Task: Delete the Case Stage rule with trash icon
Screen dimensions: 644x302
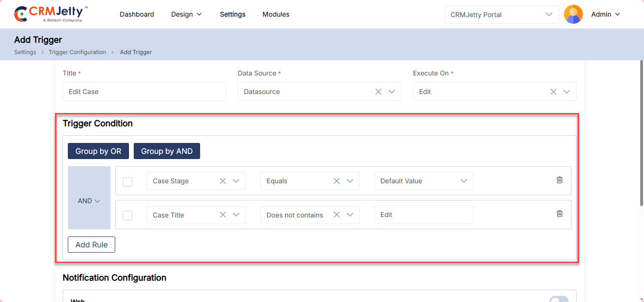Action: tap(560, 180)
